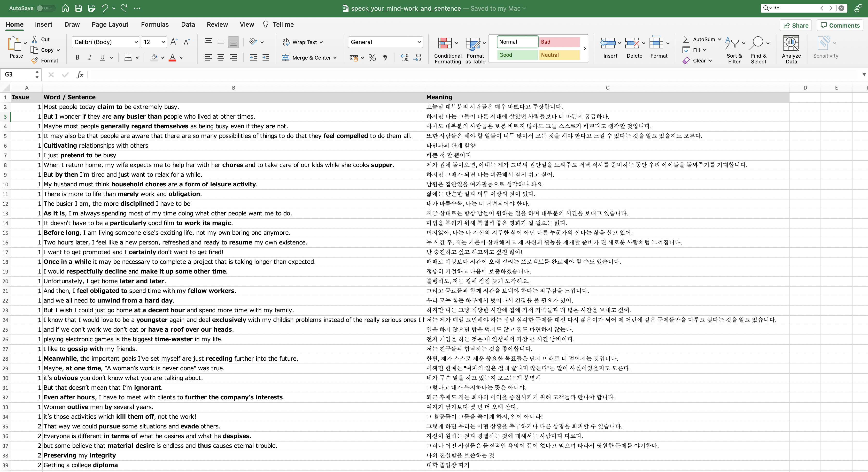Switch to the Page Layout tab
868x472 pixels.
(110, 24)
